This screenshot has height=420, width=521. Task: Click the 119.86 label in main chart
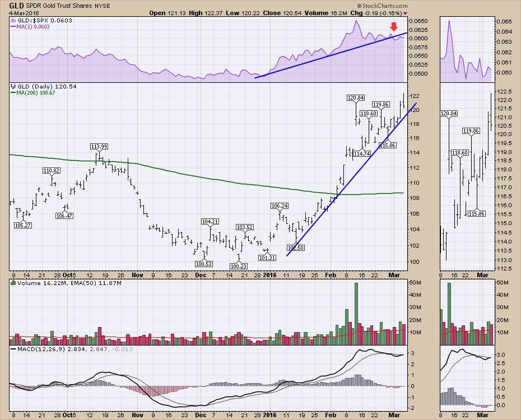pos(381,105)
